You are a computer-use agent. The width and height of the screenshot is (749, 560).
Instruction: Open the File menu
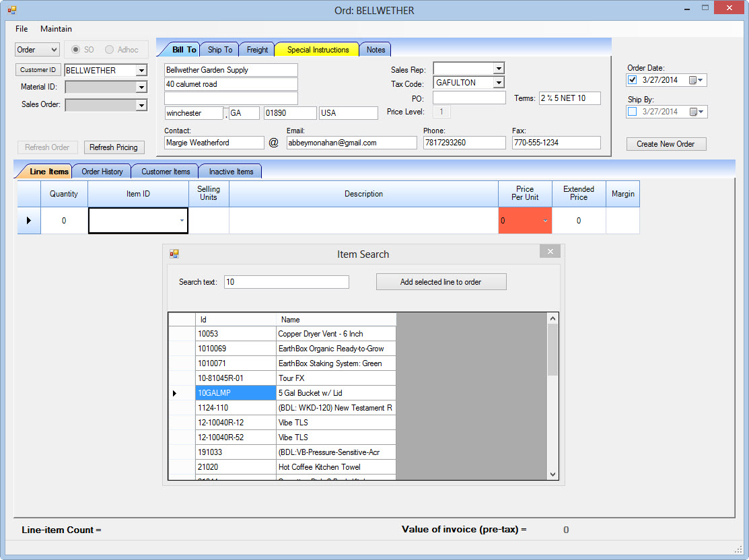22,29
